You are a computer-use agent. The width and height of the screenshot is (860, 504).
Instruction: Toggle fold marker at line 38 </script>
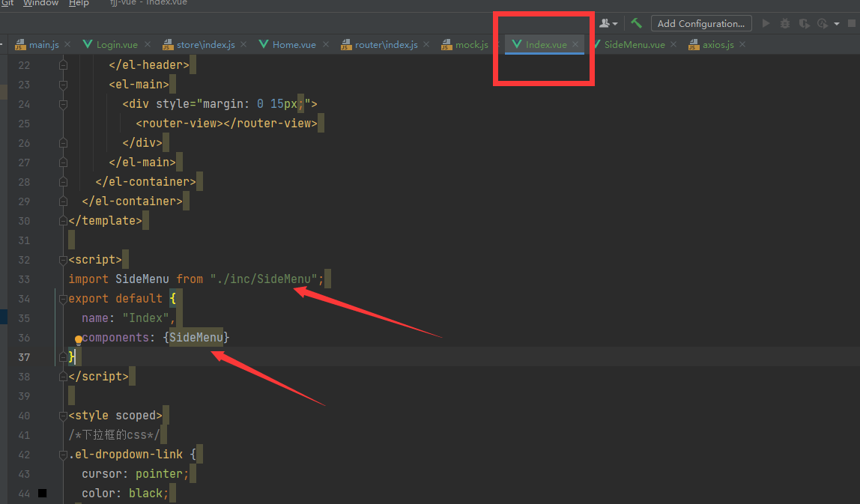tap(63, 377)
